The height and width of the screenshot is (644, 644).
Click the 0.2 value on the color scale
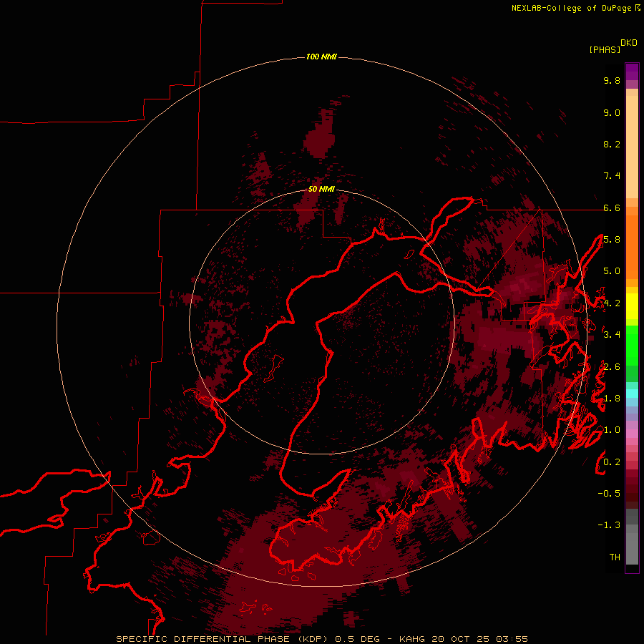612,462
